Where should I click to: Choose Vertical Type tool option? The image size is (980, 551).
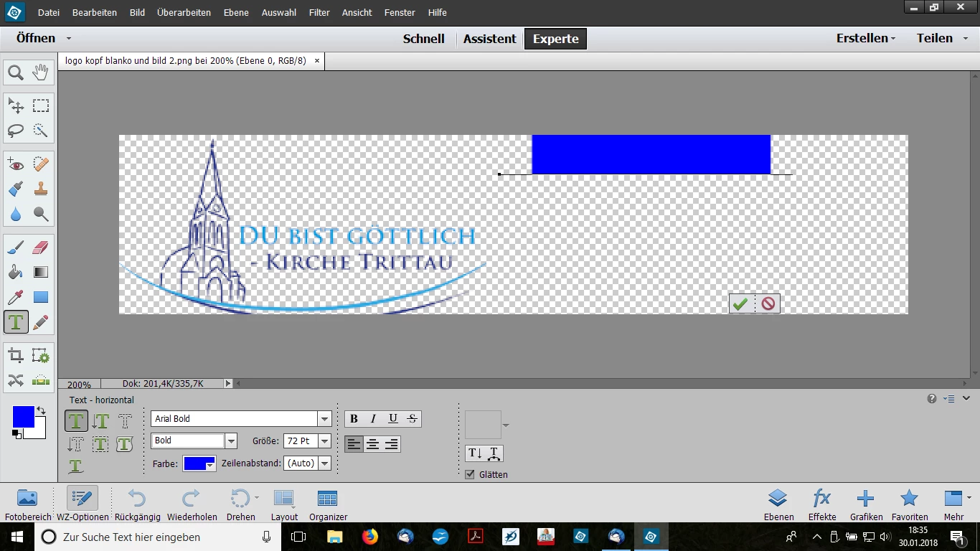tap(100, 421)
